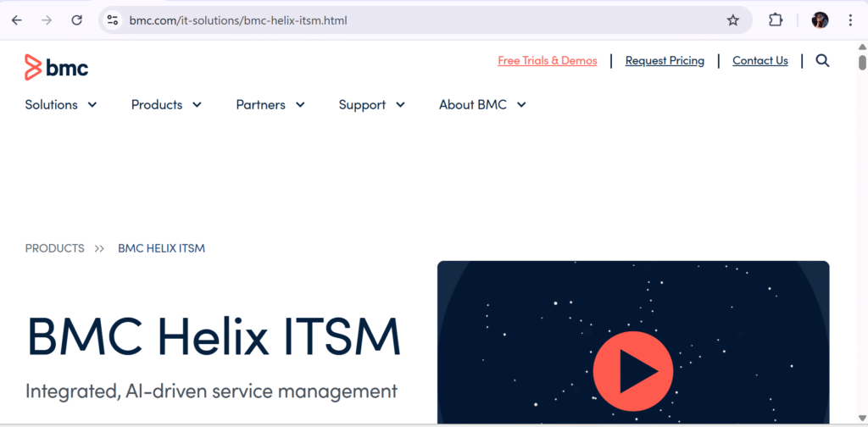Open site search with magnifier icon
Viewport: 868px width, 427px height.
click(x=822, y=61)
